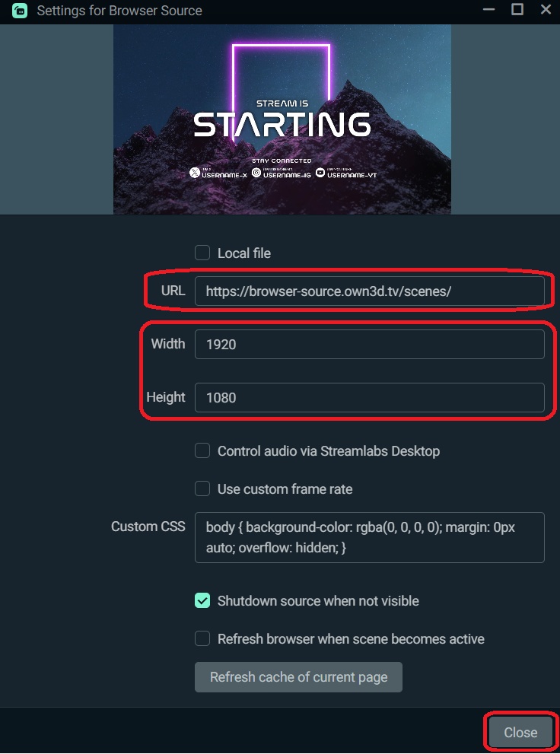The image size is (560, 754).
Task: Click the Twitch icon in preview
Action: pos(320,173)
